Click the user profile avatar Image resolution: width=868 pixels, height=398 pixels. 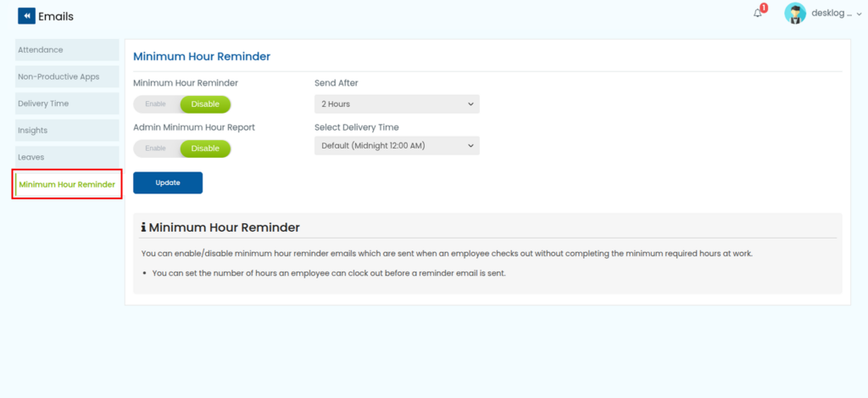point(794,14)
